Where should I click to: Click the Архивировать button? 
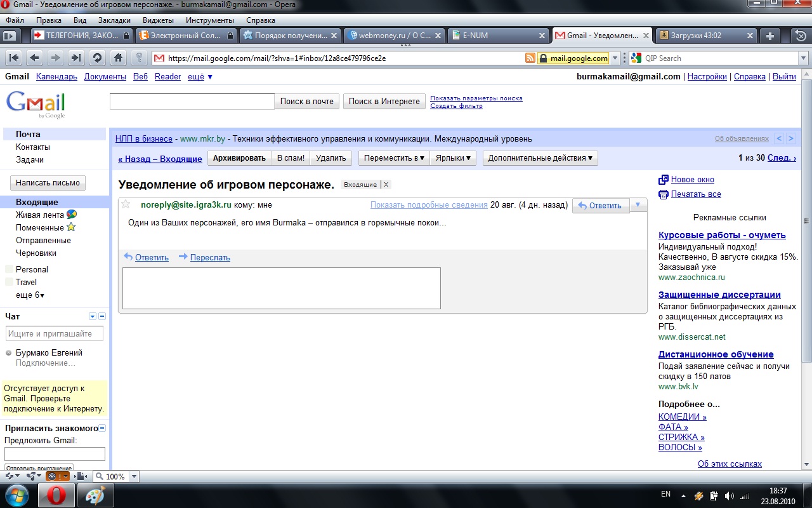click(239, 158)
